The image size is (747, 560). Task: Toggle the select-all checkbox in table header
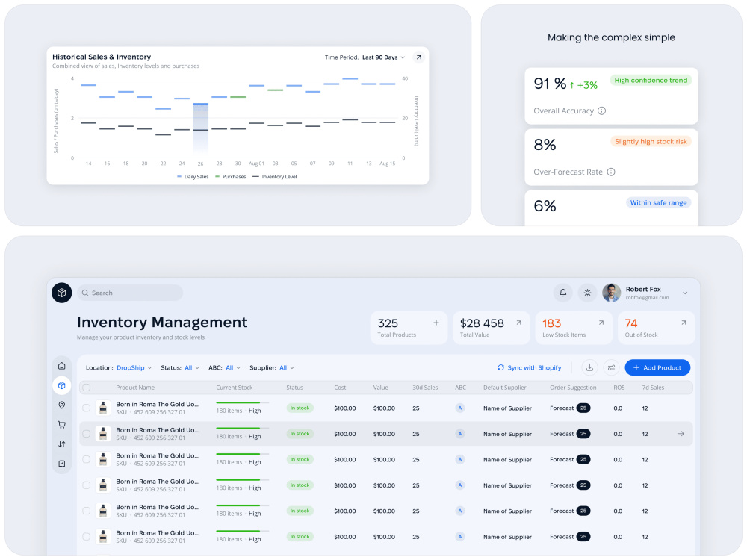(x=86, y=387)
